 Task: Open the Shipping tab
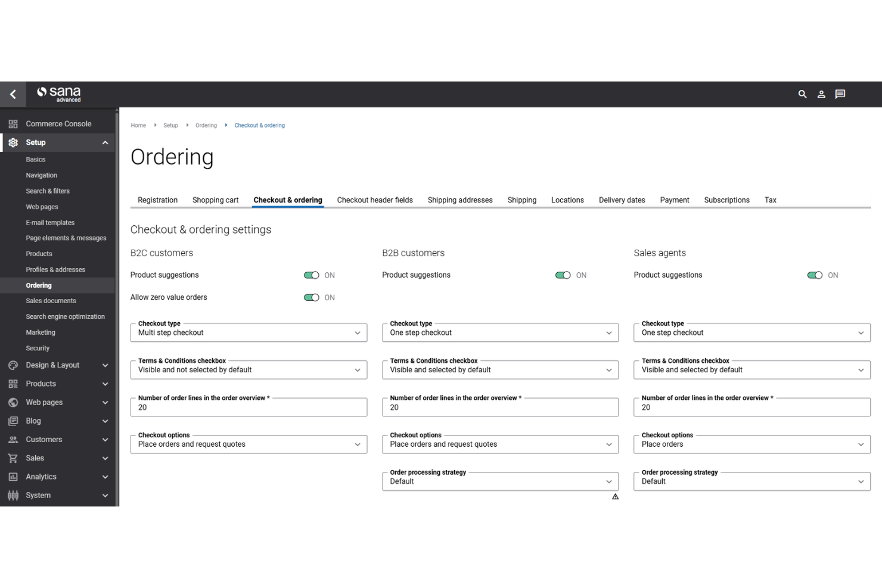tap(522, 200)
